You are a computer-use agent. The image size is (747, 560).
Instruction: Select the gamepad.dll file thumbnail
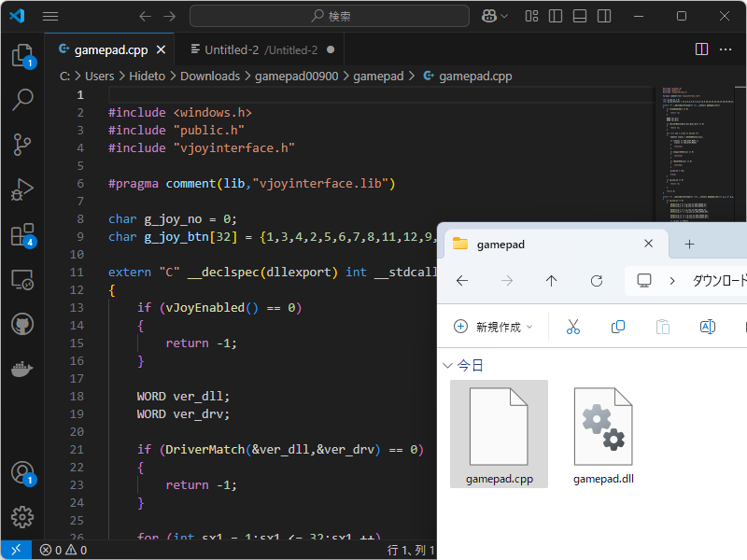[603, 434]
